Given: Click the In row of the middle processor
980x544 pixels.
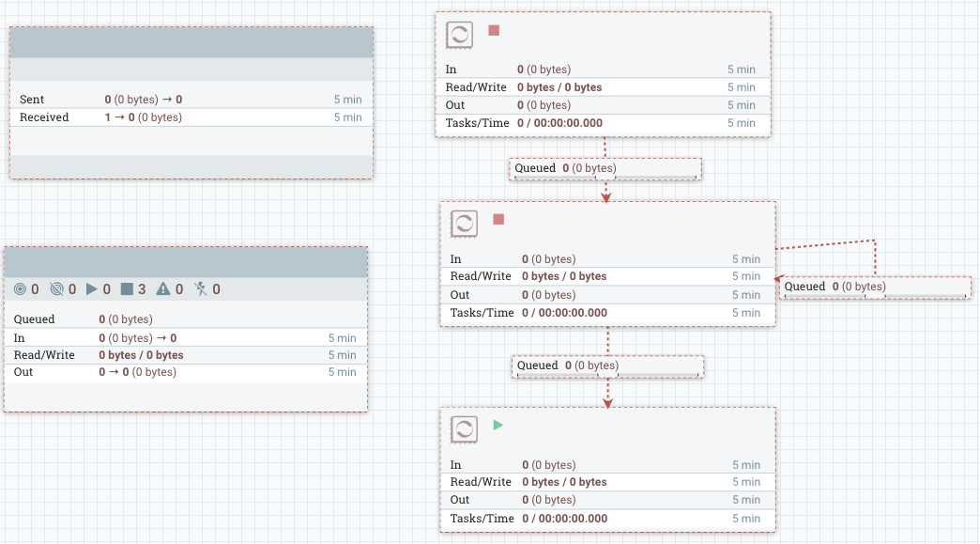Looking at the screenshot, I should pyautogui.click(x=607, y=258).
